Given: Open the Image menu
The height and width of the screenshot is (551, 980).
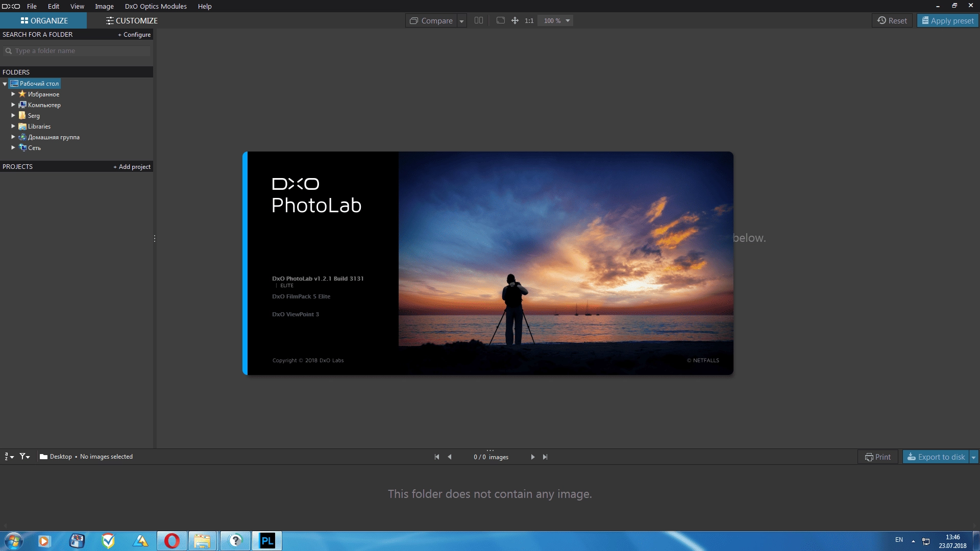Looking at the screenshot, I should pos(104,6).
